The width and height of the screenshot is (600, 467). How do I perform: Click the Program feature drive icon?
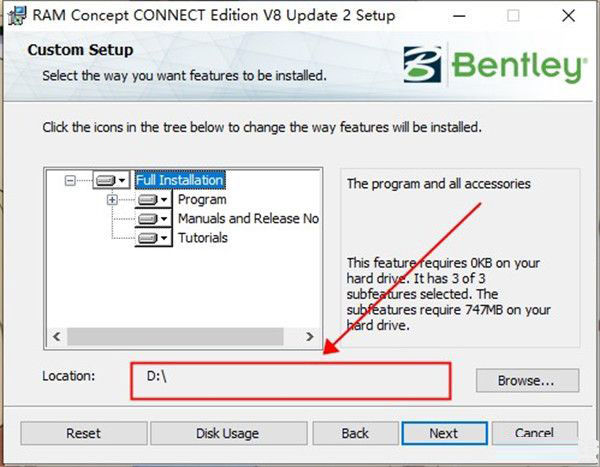(147, 199)
